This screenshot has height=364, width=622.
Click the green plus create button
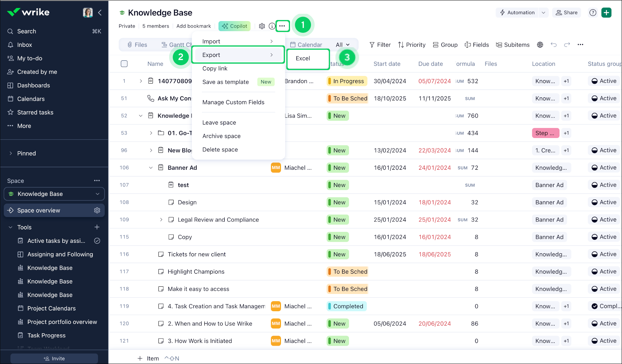click(x=606, y=13)
